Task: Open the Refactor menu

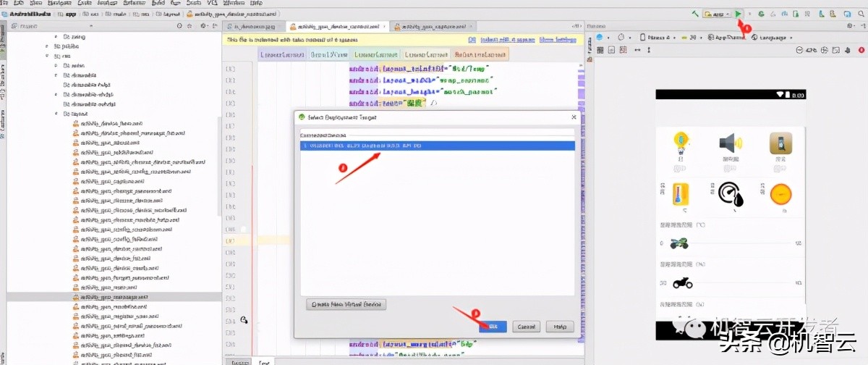Action: tap(134, 3)
